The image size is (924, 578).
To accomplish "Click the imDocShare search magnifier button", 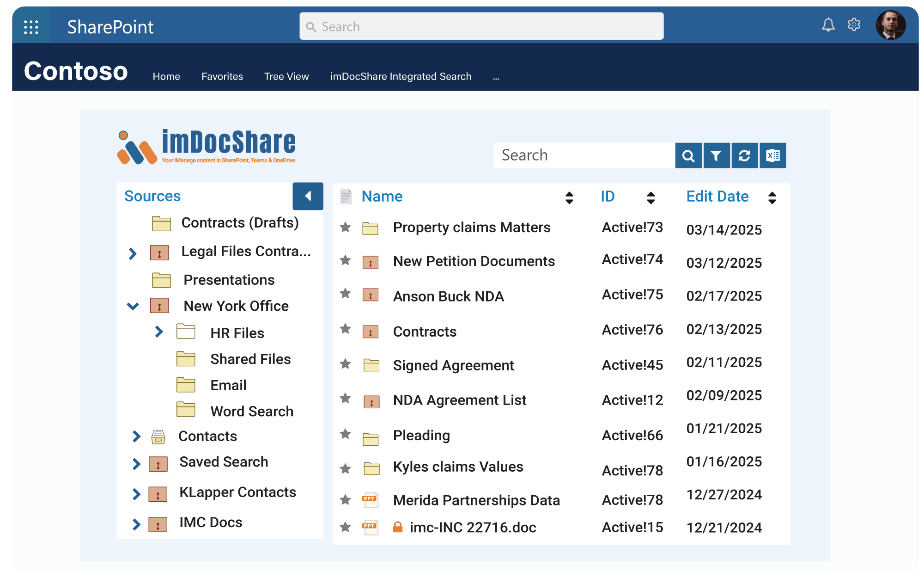I will pos(688,155).
